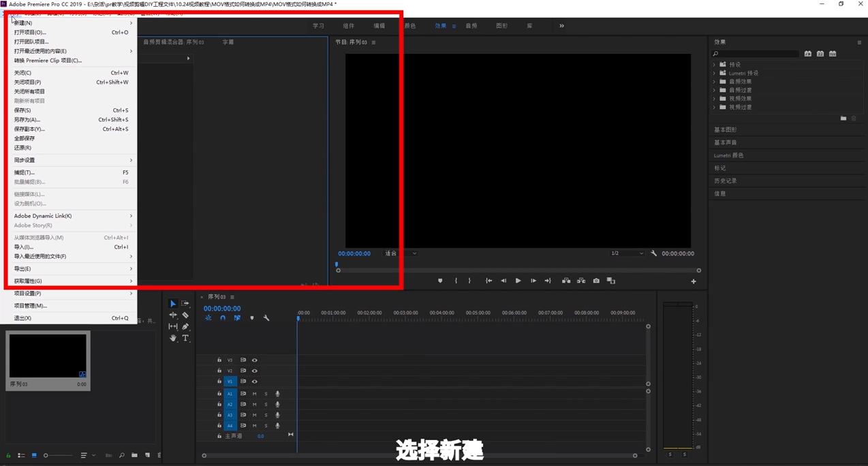Open zoom level 适合 dropdown
868x466 pixels.
click(401, 253)
